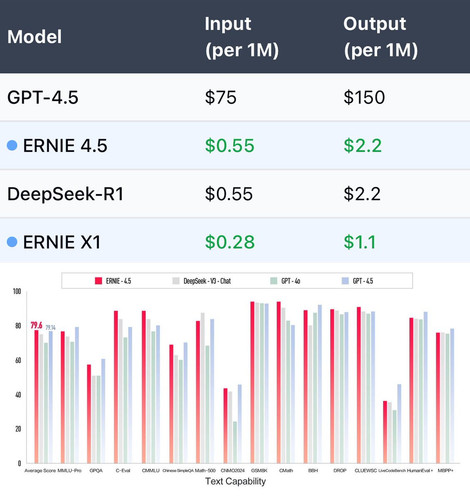Click the "CLUEWSC" axis label

click(x=366, y=471)
